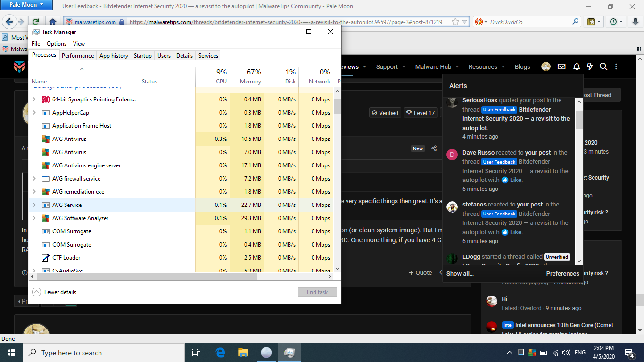
Task: Click the MalwareTips logo in the forum header
Action: pyautogui.click(x=19, y=67)
